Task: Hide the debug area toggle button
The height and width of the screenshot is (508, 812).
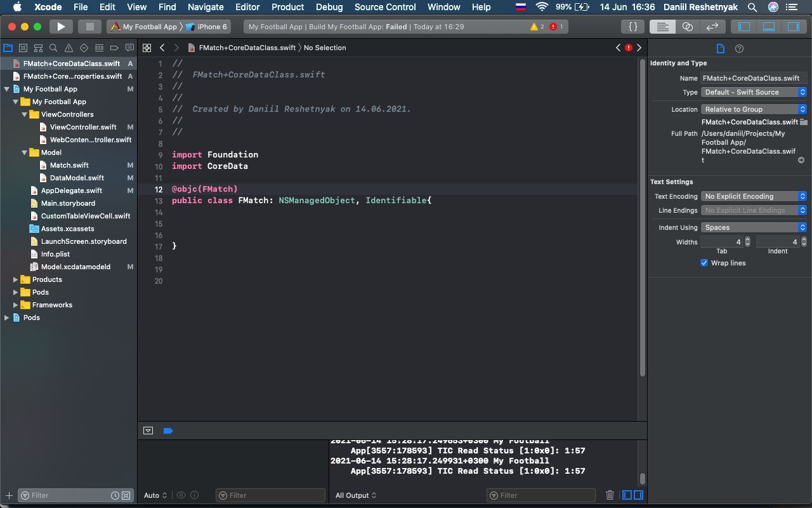Action: (x=148, y=431)
